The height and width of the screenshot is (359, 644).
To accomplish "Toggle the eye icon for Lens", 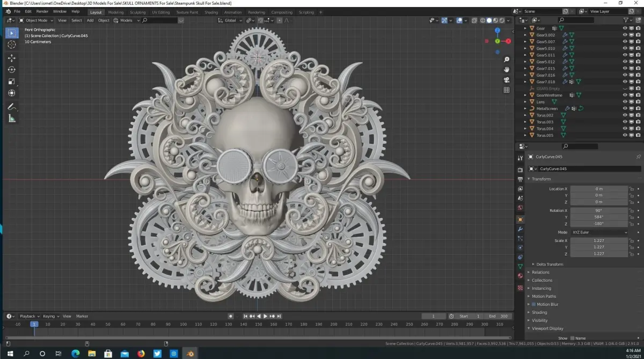I will (x=625, y=101).
